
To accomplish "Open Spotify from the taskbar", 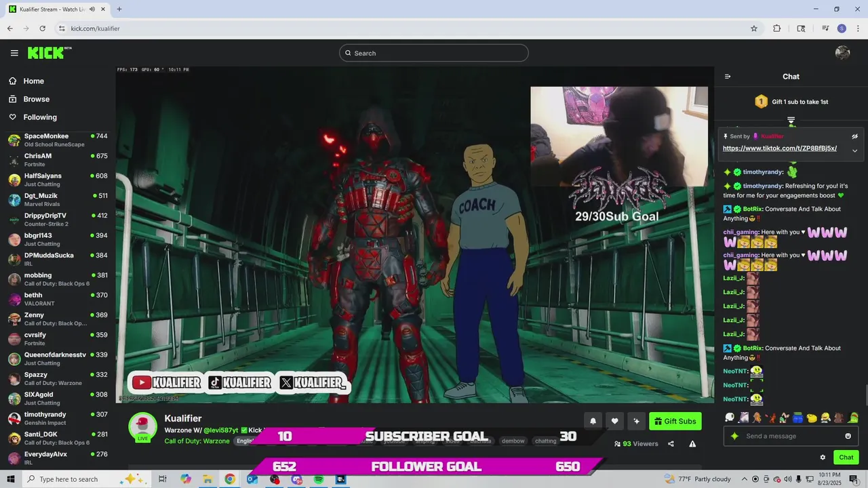I will point(319,479).
